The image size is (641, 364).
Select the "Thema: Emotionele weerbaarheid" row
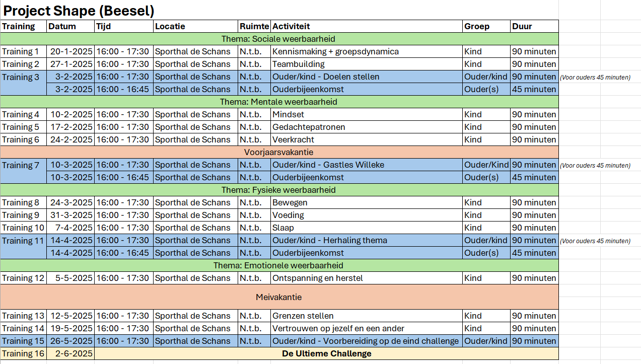click(x=279, y=265)
